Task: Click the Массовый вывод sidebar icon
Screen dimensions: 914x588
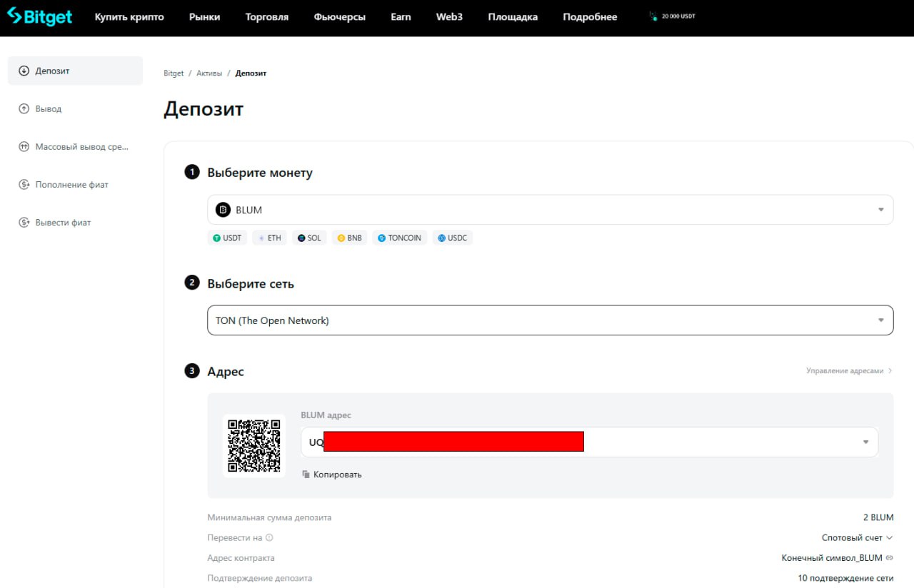Action: 24,146
